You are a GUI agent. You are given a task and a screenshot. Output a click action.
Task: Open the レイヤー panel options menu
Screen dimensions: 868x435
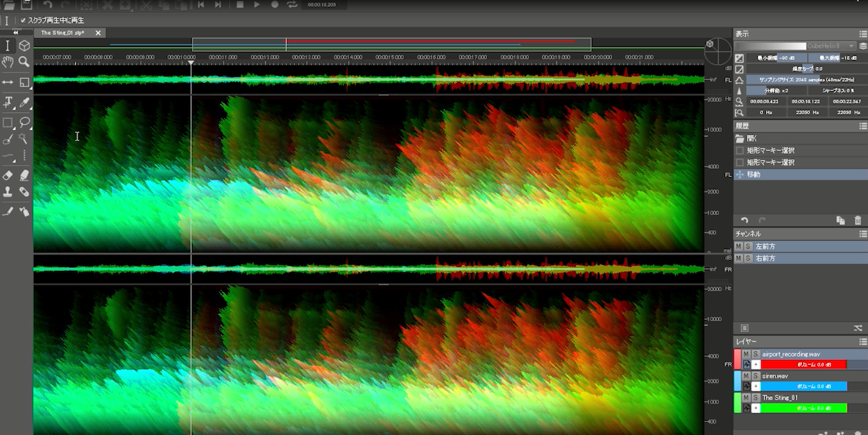pos(863,341)
